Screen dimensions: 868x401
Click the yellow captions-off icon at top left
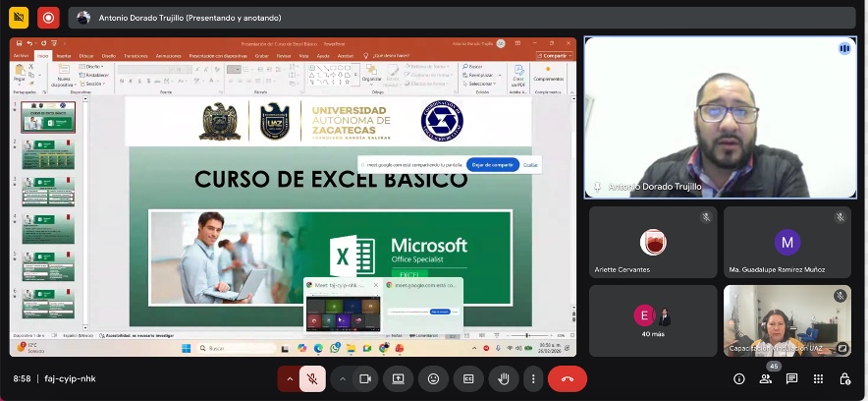click(19, 17)
